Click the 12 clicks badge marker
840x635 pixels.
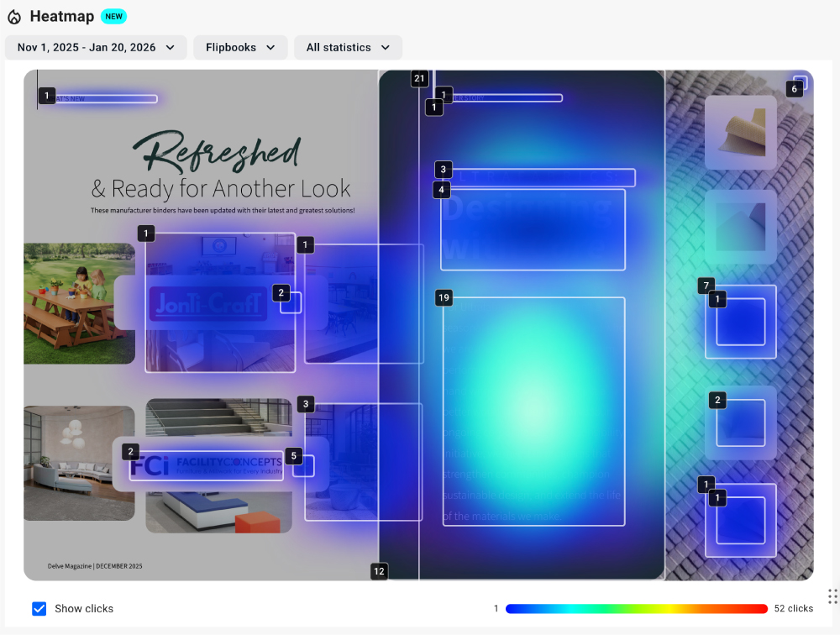379,571
